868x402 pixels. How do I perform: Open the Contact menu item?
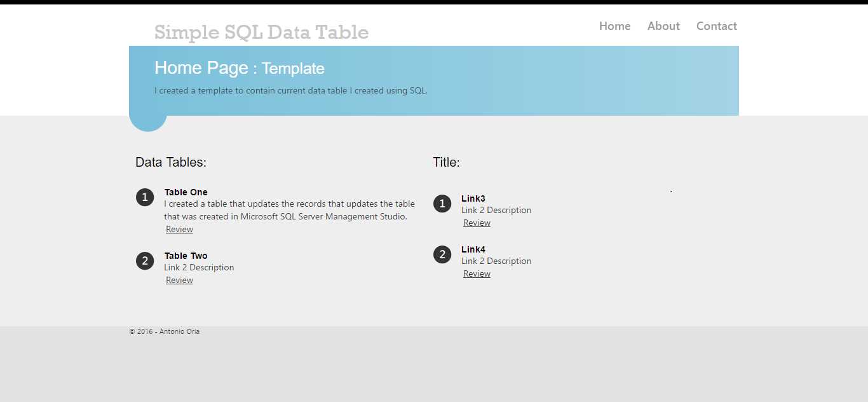coord(716,26)
